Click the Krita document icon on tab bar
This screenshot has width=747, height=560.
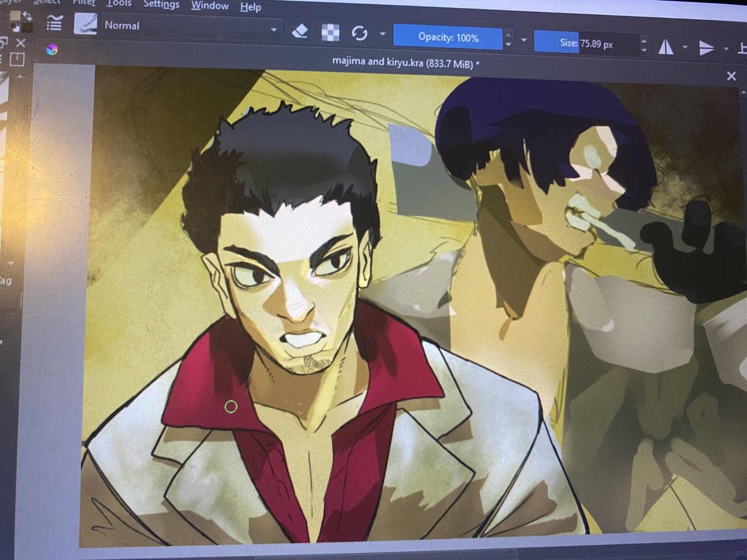click(x=52, y=50)
